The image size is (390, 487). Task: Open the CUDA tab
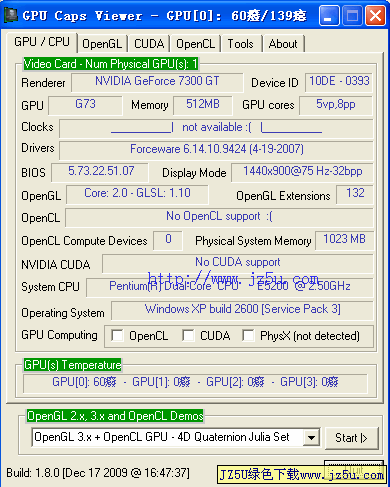coord(149,44)
